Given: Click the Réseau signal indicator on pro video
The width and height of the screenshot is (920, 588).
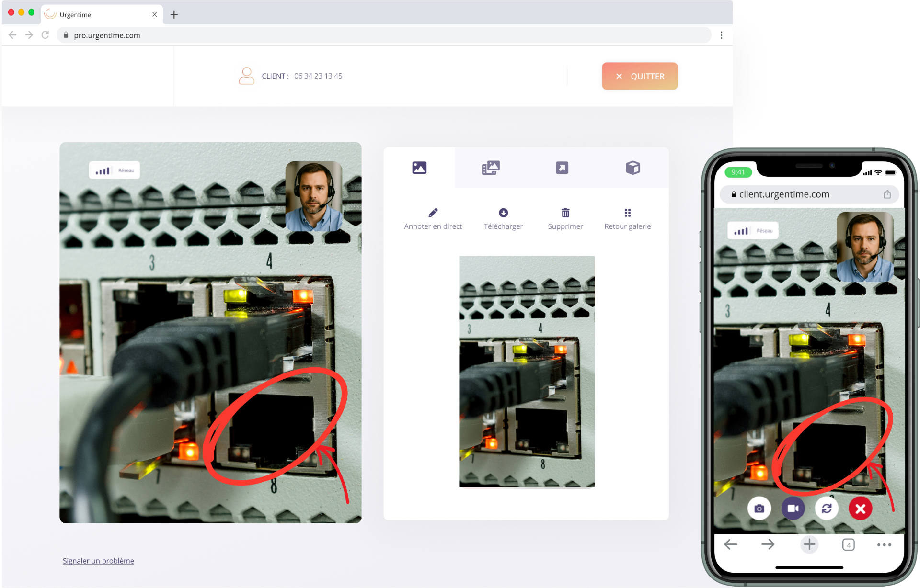Looking at the screenshot, I should tap(115, 170).
